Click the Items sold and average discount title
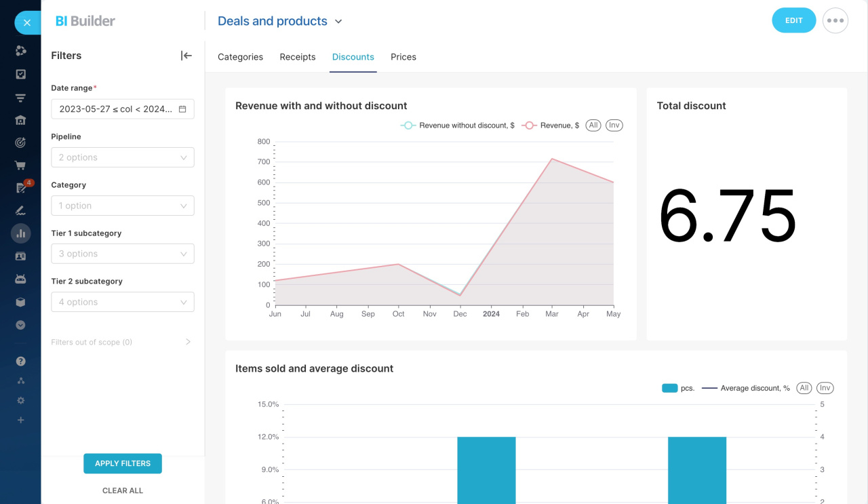 [x=315, y=368]
